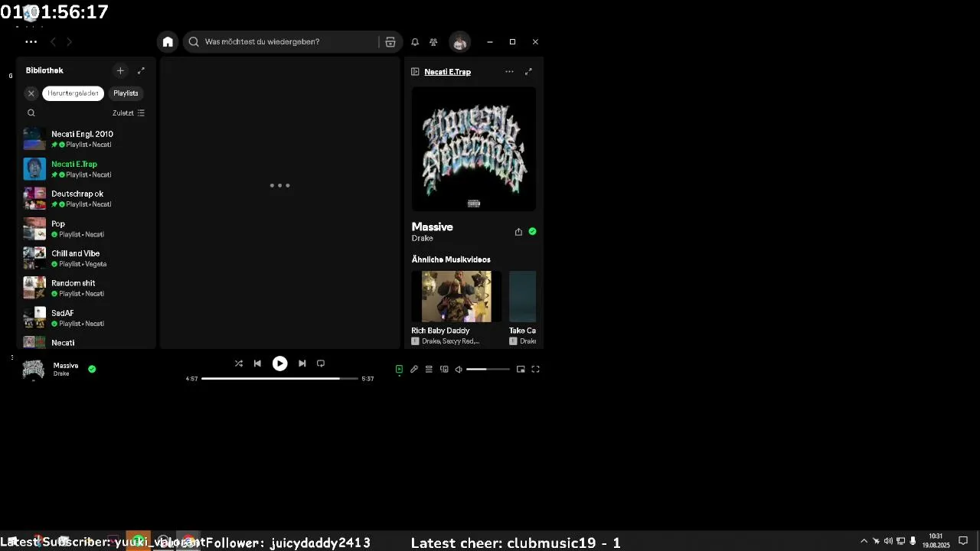Open the Zuletzt sort dropdown
The image size is (980, 551).
click(129, 113)
